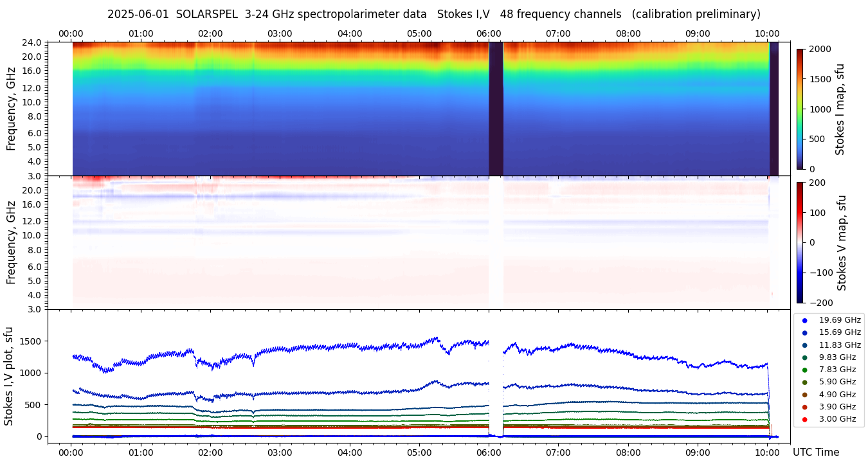868x466 pixels.
Task: Click the Stokes I map colorbar
Action: click(800, 109)
